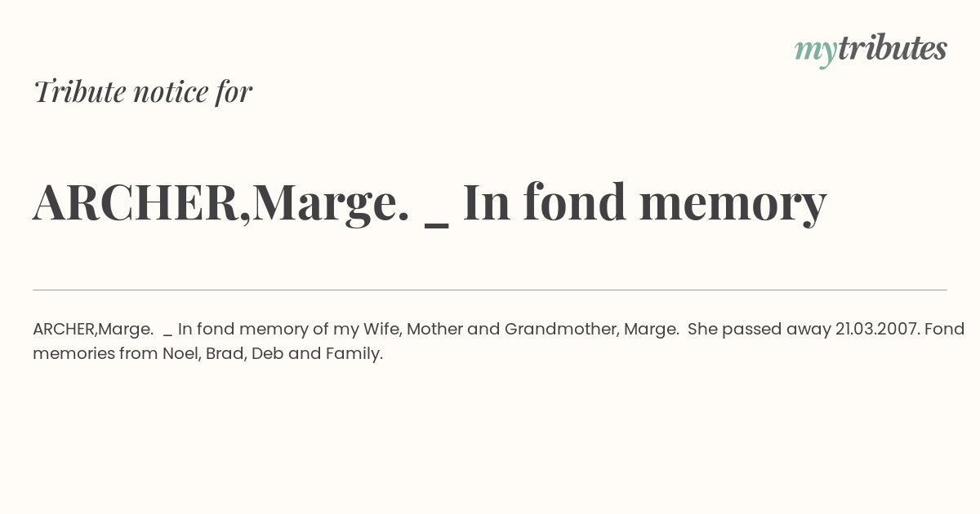Click the name "Noel" in the notice
The width and height of the screenshot is (980, 514).
180,353
